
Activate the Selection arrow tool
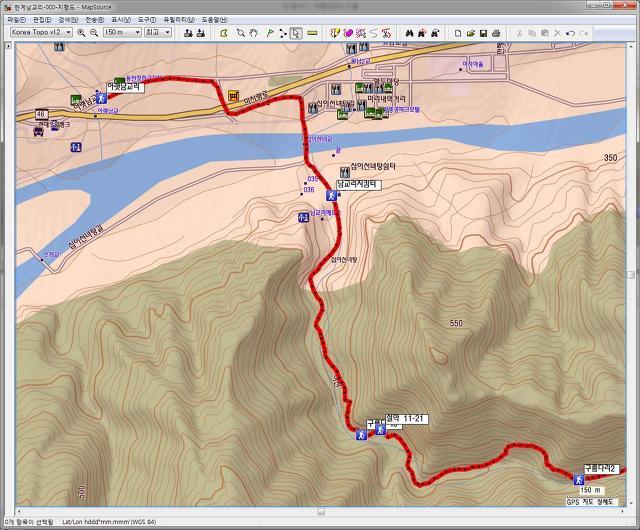(x=296, y=33)
